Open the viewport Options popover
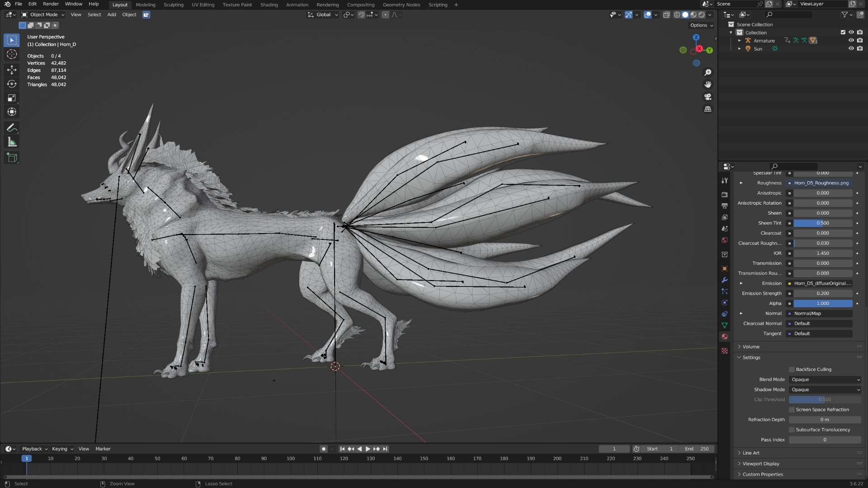868x488 pixels. [x=702, y=25]
